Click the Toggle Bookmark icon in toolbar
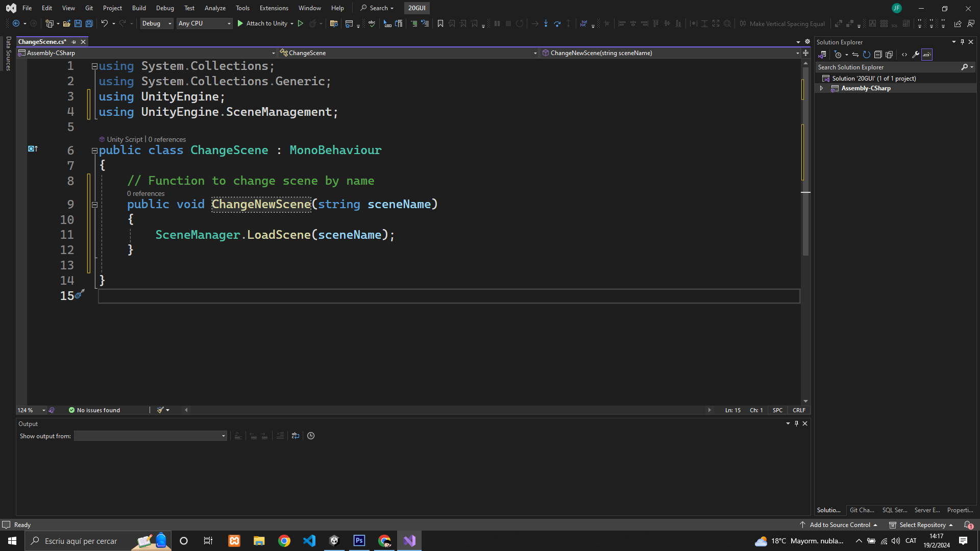This screenshot has width=980, height=551. point(440,23)
